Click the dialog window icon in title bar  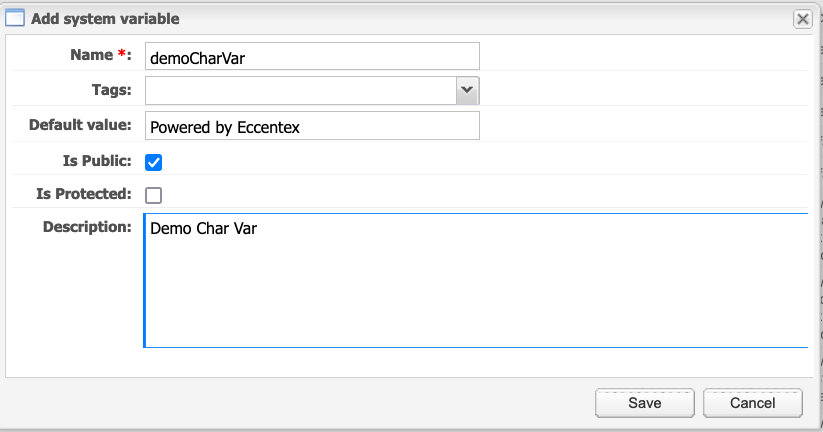click(x=15, y=18)
